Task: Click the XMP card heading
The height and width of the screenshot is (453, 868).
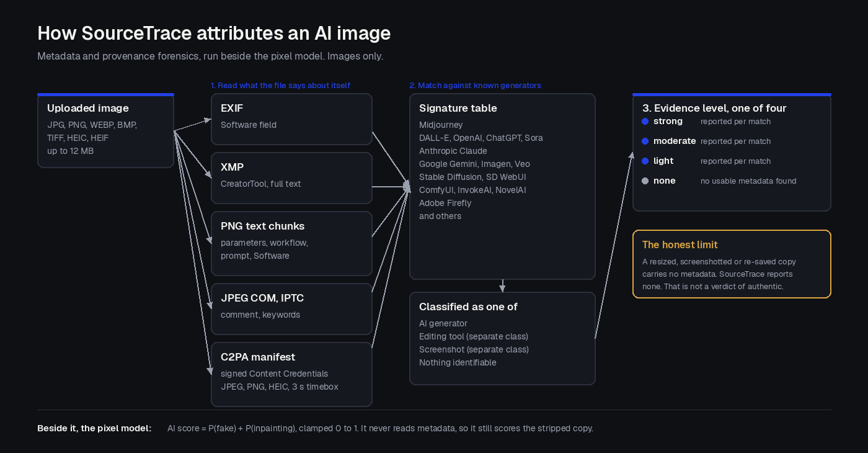Action: point(232,167)
